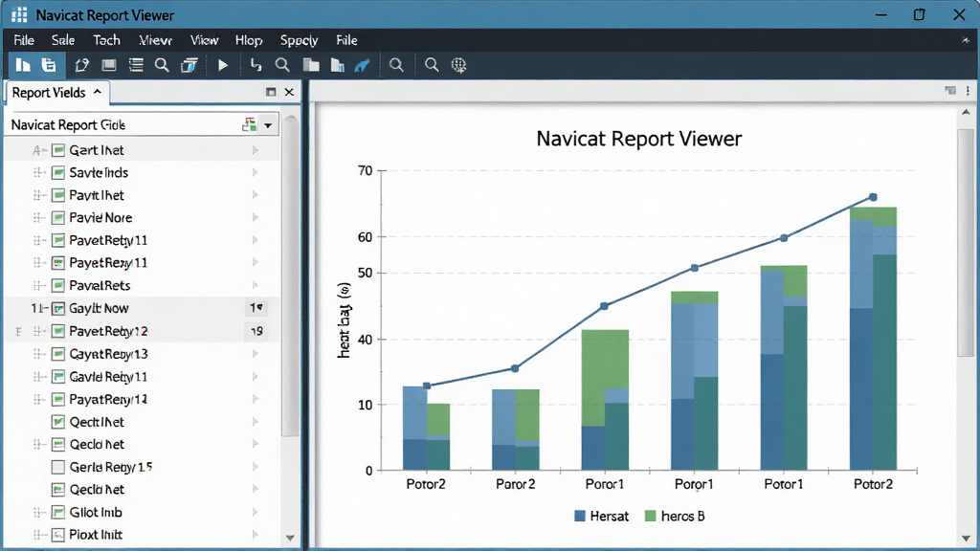Close the Report Vields panel
The width and height of the screenshot is (980, 551).
pyautogui.click(x=289, y=92)
